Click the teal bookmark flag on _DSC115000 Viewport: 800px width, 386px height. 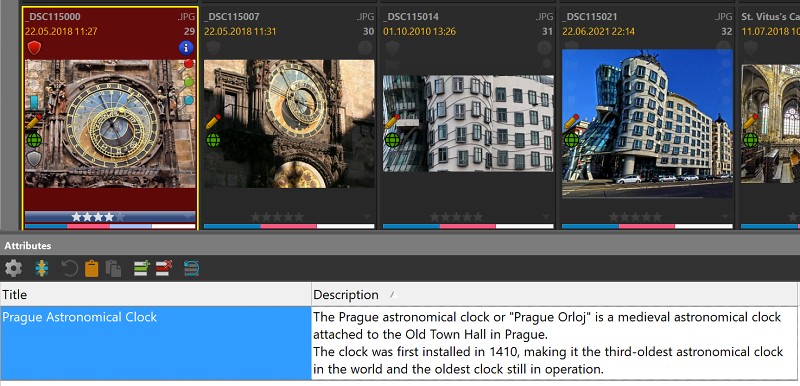click(34, 102)
